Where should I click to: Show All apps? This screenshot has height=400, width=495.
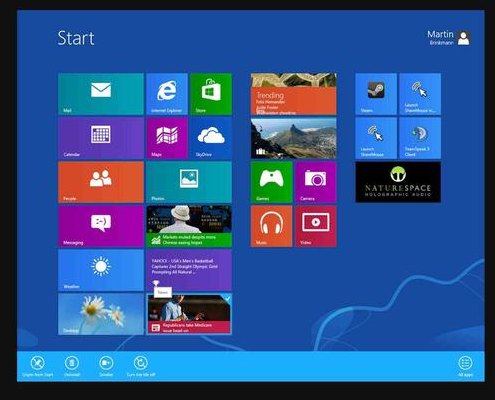465,366
